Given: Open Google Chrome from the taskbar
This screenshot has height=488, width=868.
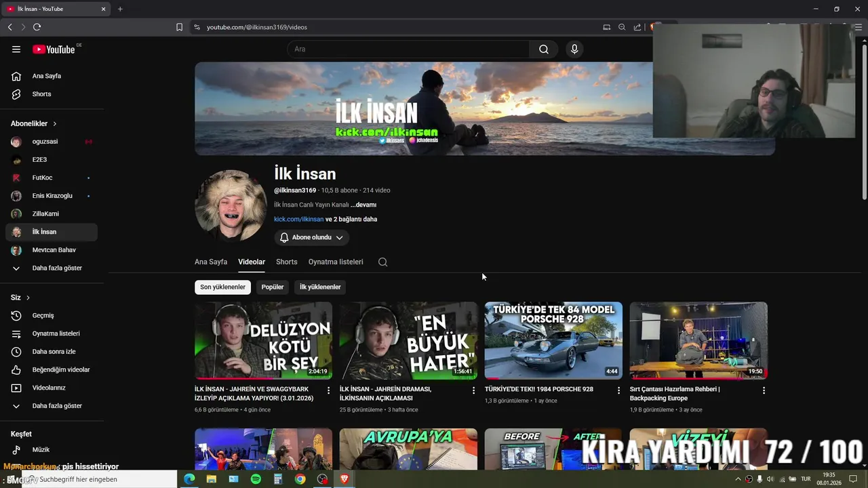Looking at the screenshot, I should coord(300,479).
